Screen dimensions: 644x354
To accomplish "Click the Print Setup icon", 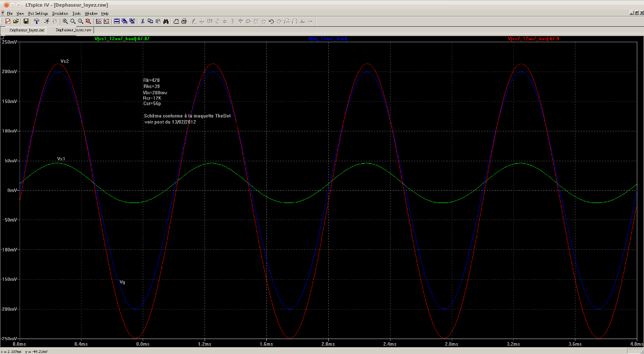I will tap(176, 21).
